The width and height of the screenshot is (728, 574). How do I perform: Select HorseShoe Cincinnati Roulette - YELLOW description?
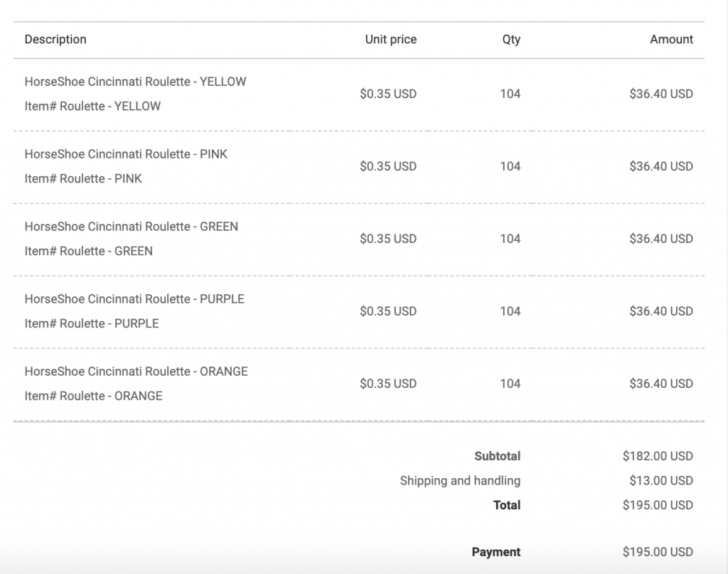coord(135,82)
